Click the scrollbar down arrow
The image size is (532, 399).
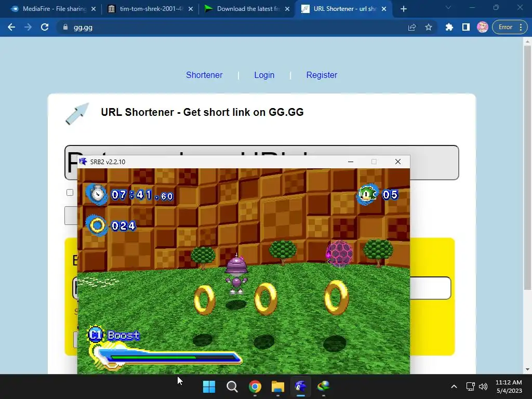coord(527,369)
